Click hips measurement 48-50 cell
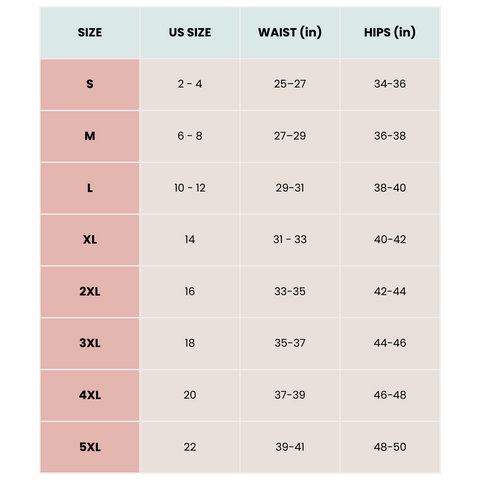Image resolution: width=480 pixels, height=480 pixels. 390,447
